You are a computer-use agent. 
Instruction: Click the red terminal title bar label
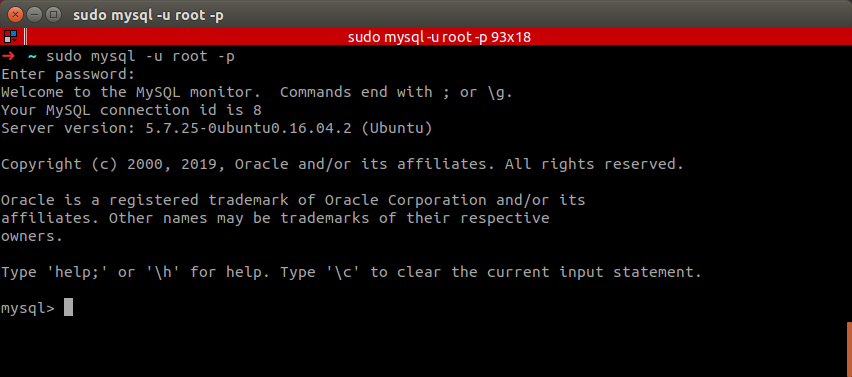(439, 37)
